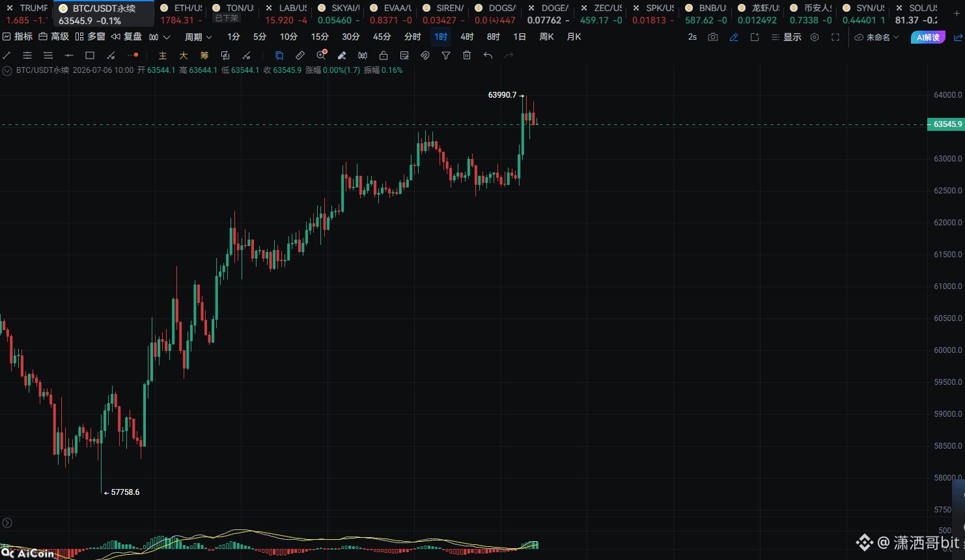Click the 主 main-force indicator icon
Image resolution: width=965 pixels, height=560 pixels.
pyautogui.click(x=163, y=55)
